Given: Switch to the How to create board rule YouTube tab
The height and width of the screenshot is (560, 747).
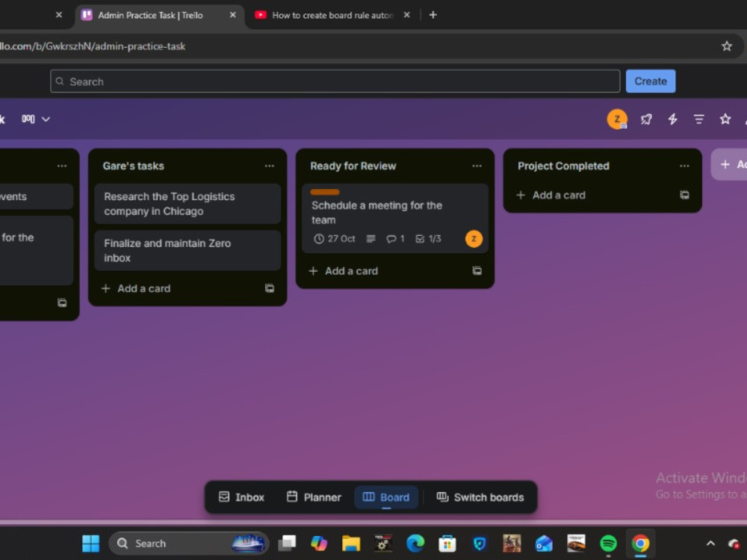Looking at the screenshot, I should tap(332, 15).
